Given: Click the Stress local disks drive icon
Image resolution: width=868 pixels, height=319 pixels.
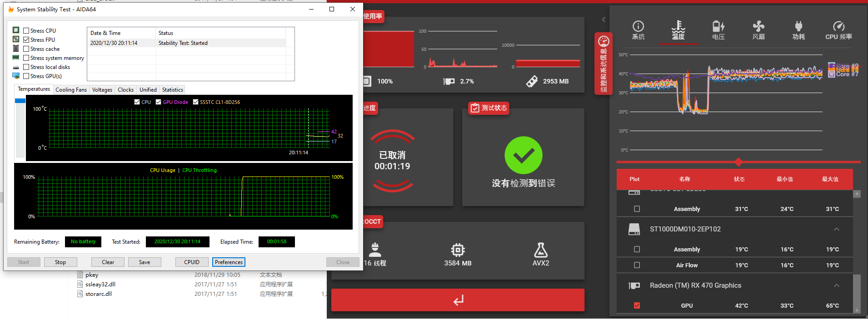Looking at the screenshot, I should click(16, 67).
